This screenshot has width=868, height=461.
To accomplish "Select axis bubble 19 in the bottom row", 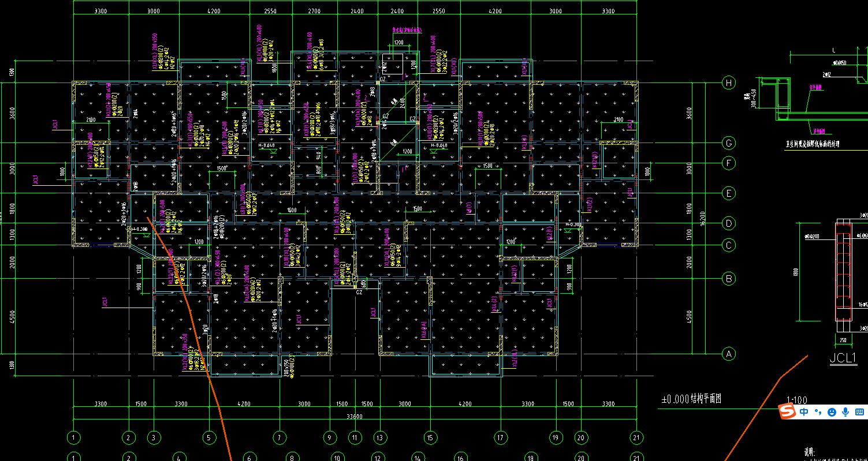I will point(556,438).
